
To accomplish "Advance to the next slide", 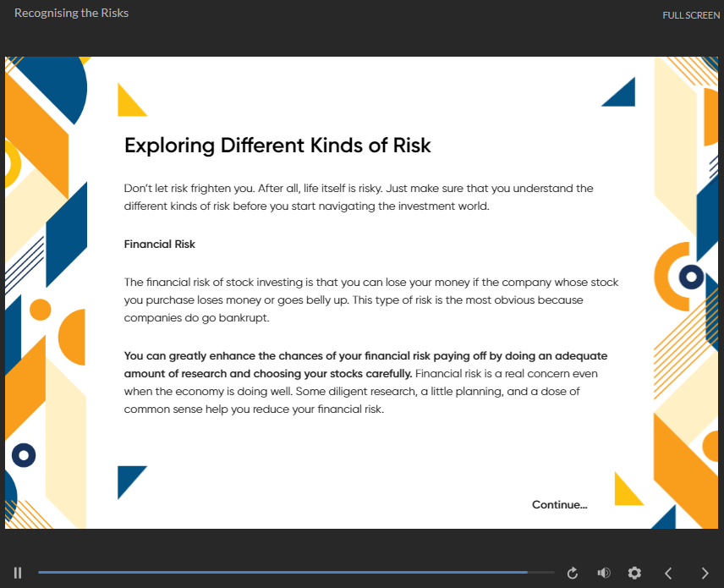I will pyautogui.click(x=705, y=574).
